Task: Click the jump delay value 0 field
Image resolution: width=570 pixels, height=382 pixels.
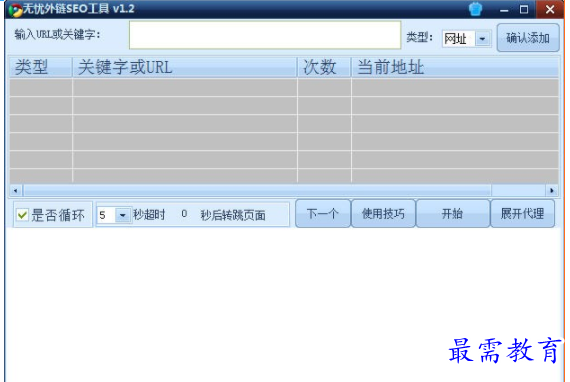Action: pos(184,214)
